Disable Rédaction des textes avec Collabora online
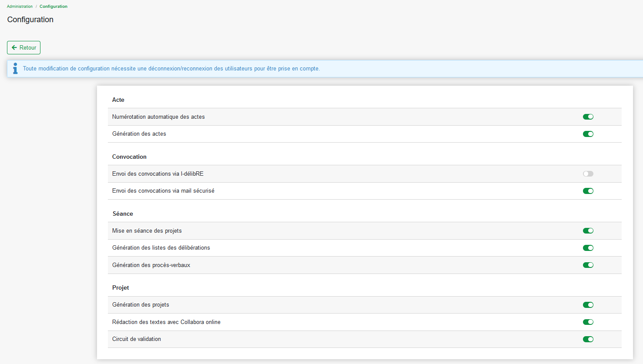 tap(588, 322)
